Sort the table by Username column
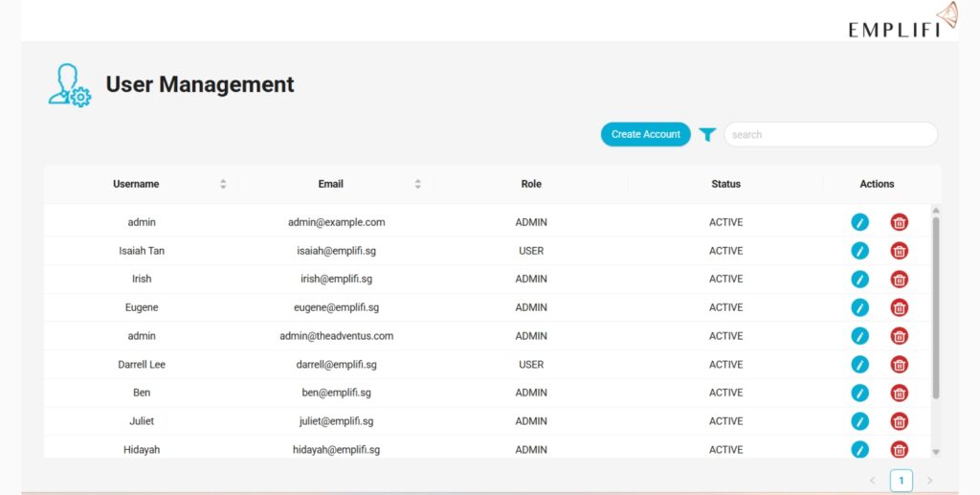Image resolution: width=980 pixels, height=495 pixels. (223, 184)
